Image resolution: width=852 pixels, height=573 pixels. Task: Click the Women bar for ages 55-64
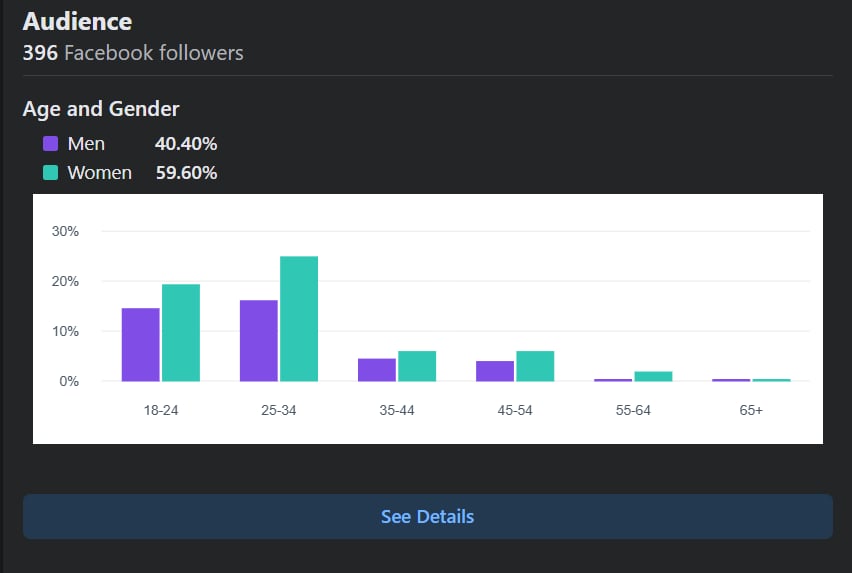coord(653,376)
